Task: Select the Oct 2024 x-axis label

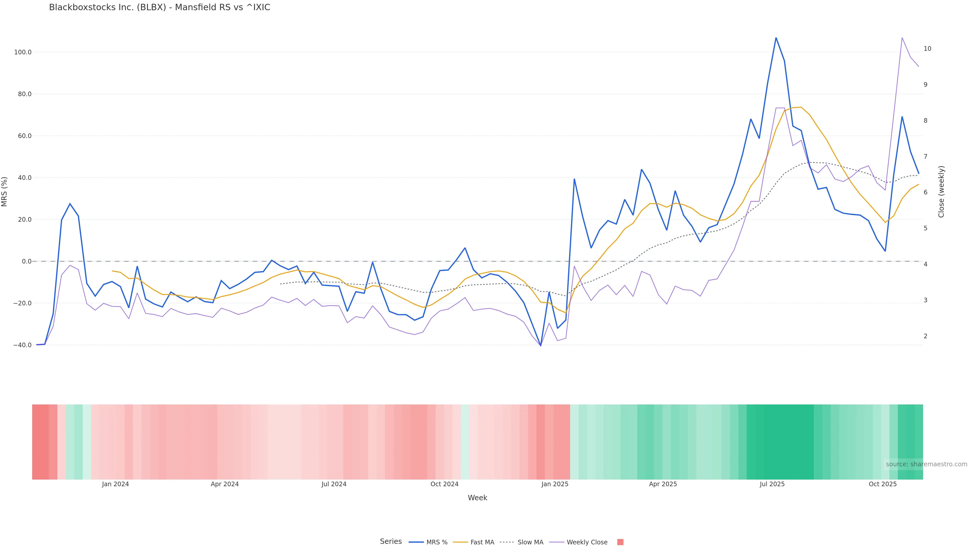Action: (444, 484)
